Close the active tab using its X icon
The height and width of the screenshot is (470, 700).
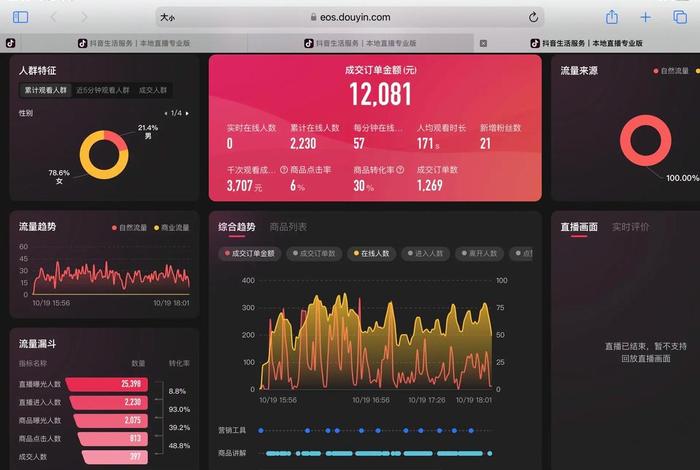pyautogui.click(x=483, y=43)
